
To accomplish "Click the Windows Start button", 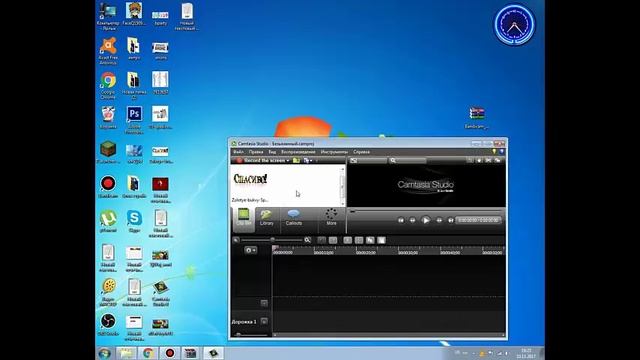I will pyautogui.click(x=104, y=353).
